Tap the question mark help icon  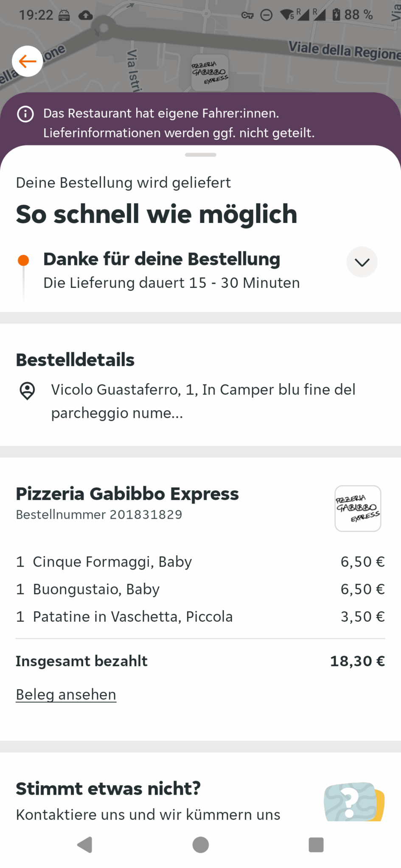[353, 801]
